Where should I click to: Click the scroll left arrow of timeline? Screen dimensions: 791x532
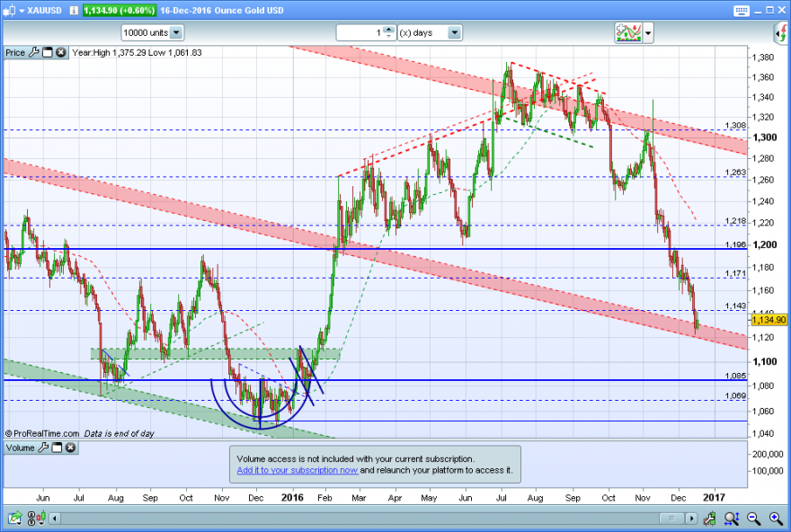coord(55,519)
